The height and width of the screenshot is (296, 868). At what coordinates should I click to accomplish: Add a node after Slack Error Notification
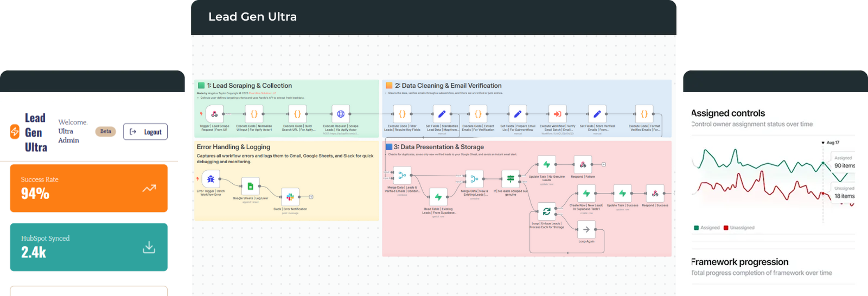click(311, 197)
